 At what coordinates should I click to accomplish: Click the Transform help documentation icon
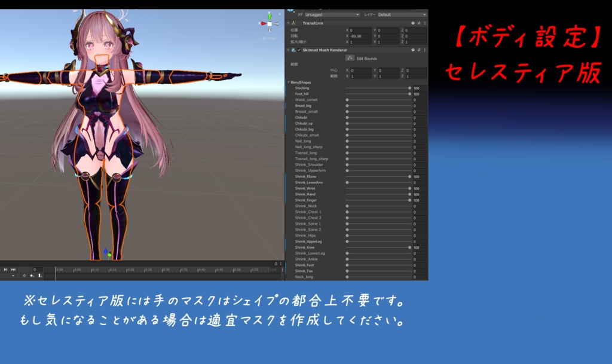click(x=414, y=23)
